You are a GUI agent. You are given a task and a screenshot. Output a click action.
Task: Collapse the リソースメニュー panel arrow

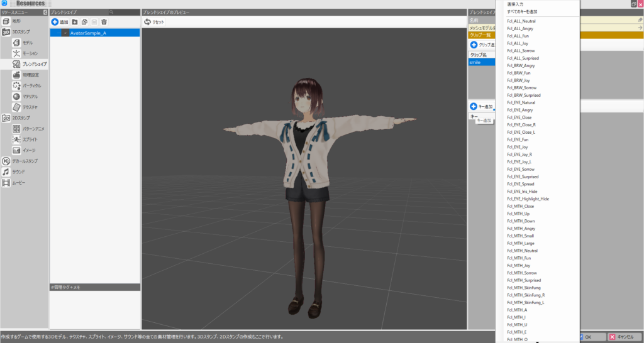(x=45, y=13)
